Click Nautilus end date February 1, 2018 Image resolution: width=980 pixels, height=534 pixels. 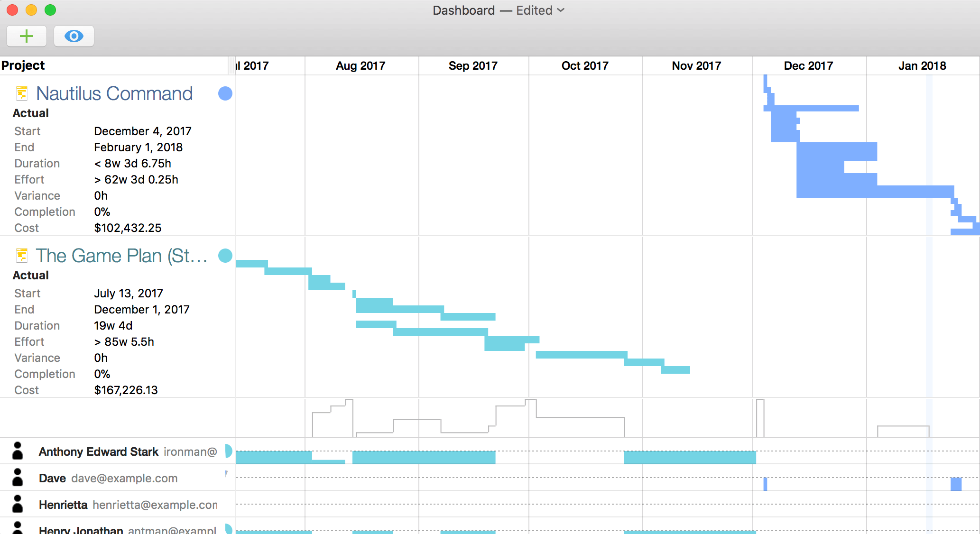click(138, 147)
